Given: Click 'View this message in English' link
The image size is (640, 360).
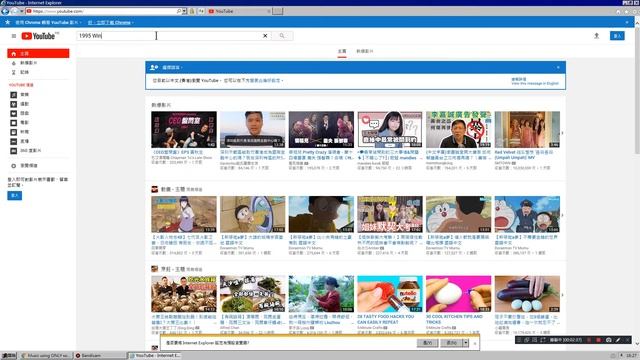Looking at the screenshot, I should click(535, 83).
